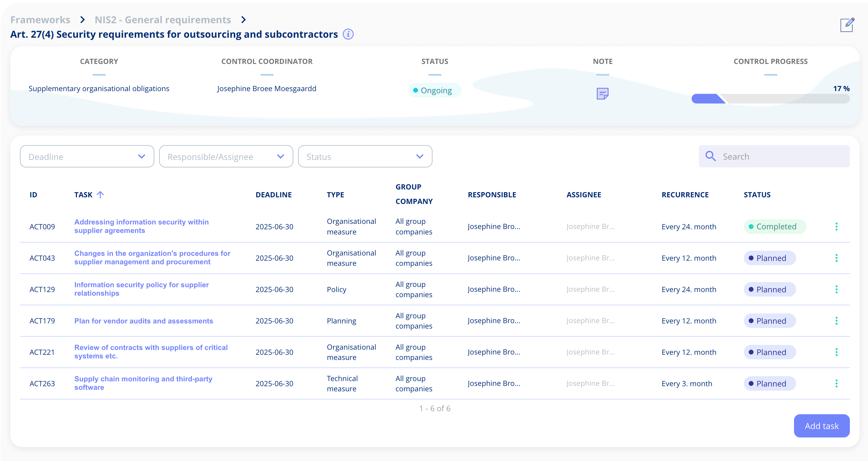868x461 pixels.
Task: Sort by the table STATUS column header
Action: (x=757, y=195)
